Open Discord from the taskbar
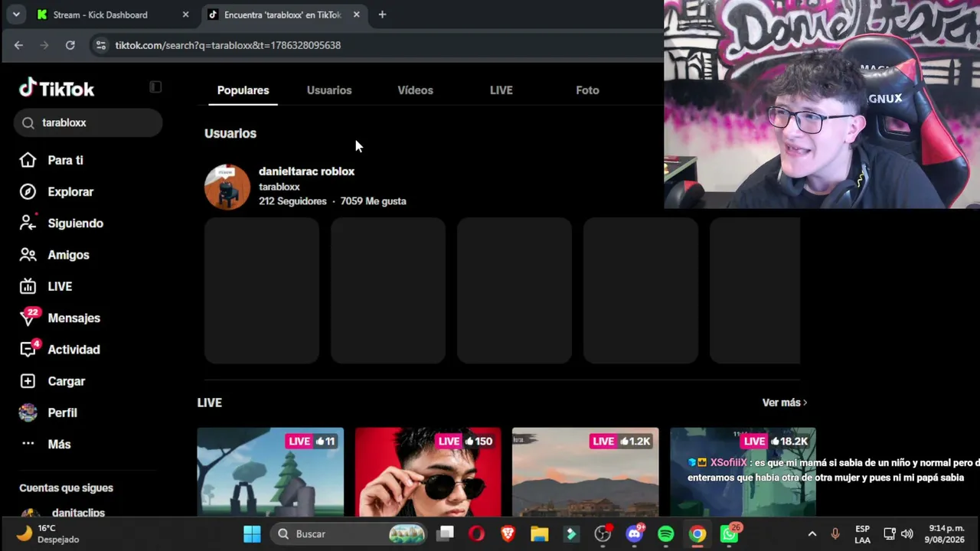Viewport: 980px width, 551px height. (635, 534)
